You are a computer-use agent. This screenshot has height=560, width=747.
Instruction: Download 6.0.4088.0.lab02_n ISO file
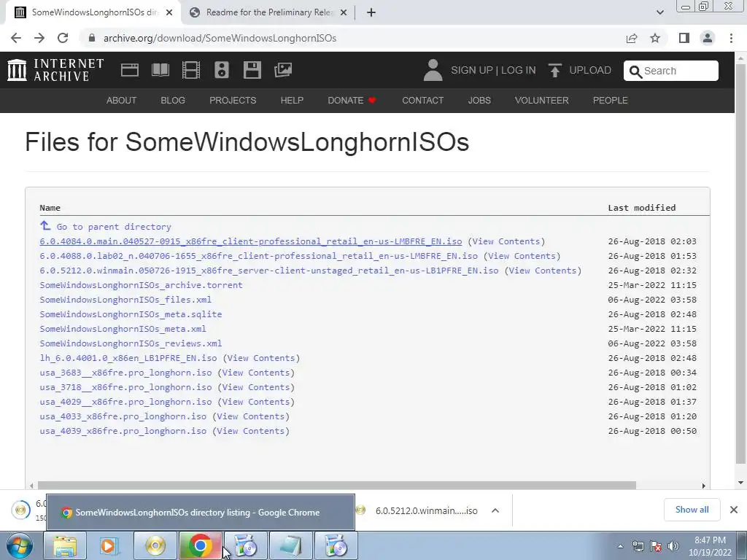click(259, 256)
